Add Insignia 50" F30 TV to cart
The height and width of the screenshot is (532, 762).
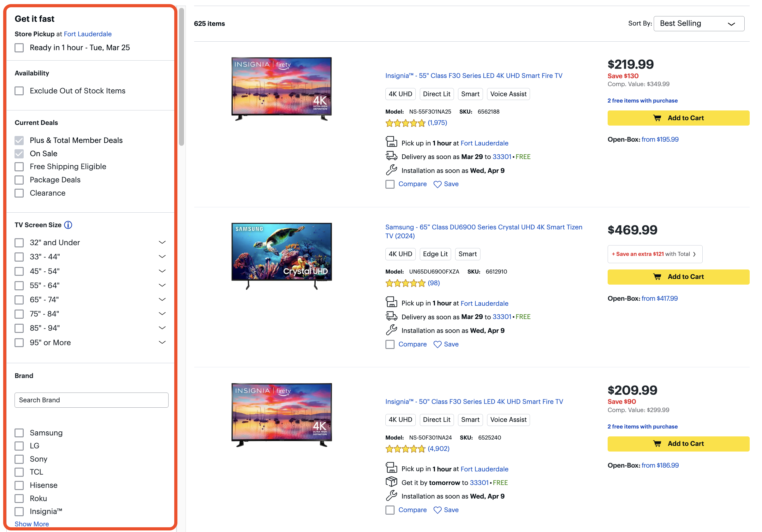point(678,444)
